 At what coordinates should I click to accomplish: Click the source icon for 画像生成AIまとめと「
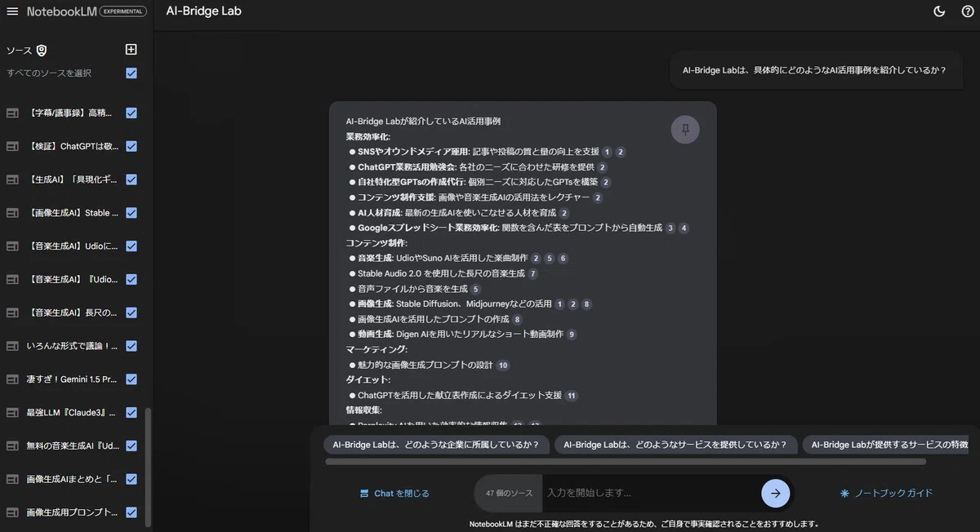point(12,479)
